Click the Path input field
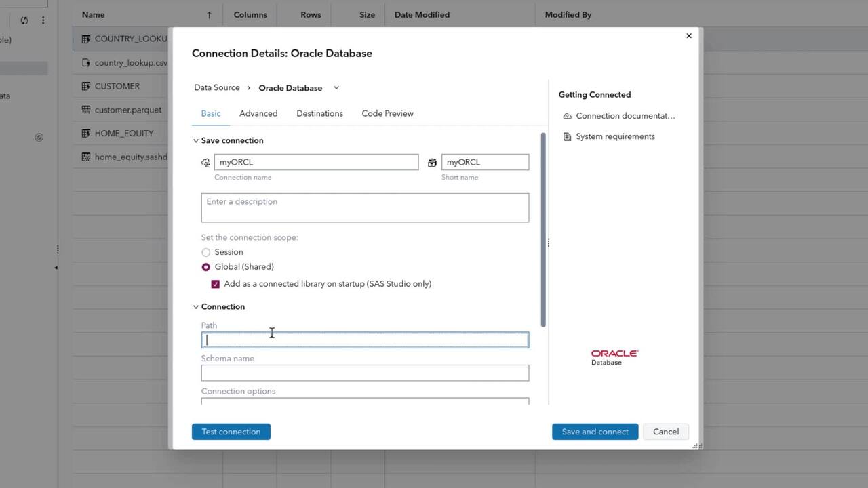The width and height of the screenshot is (868, 488). (x=365, y=340)
